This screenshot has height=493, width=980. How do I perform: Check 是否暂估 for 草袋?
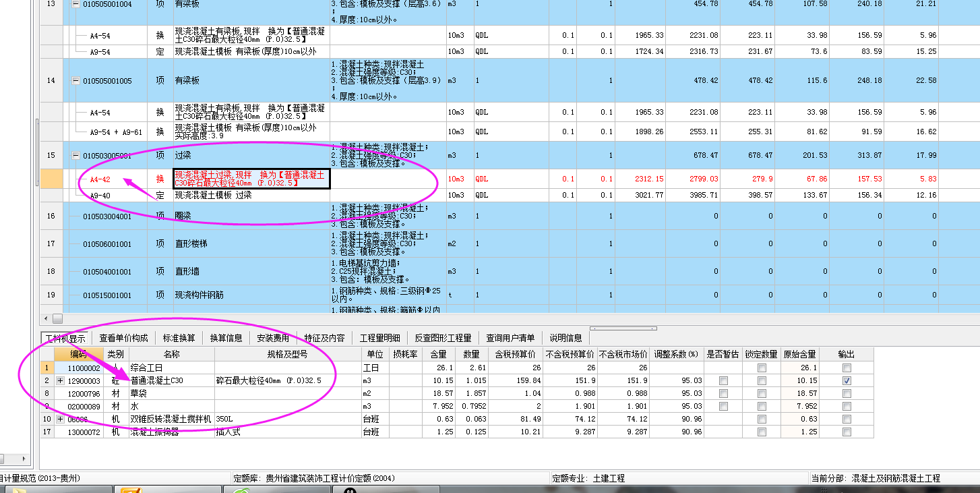coord(723,393)
